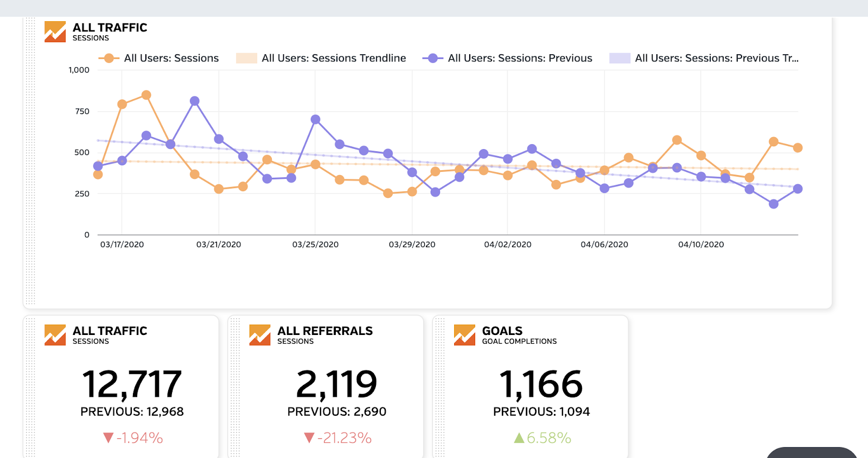868x458 pixels.
Task: Toggle the All Users: Sessions legend series
Action: click(158, 58)
